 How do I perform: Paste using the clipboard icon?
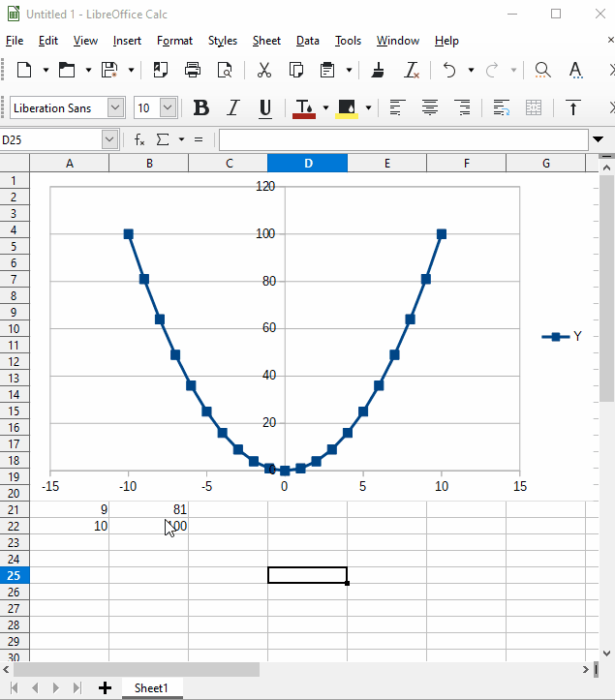(x=327, y=70)
